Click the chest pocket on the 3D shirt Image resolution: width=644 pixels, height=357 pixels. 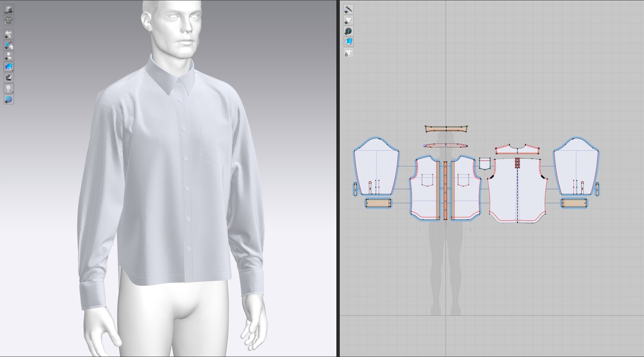coord(214,145)
